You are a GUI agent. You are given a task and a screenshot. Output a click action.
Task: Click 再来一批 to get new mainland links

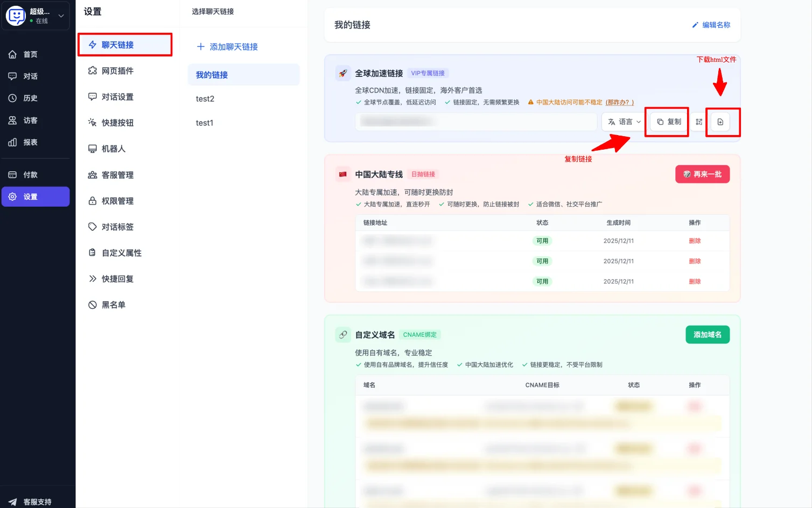tap(702, 174)
